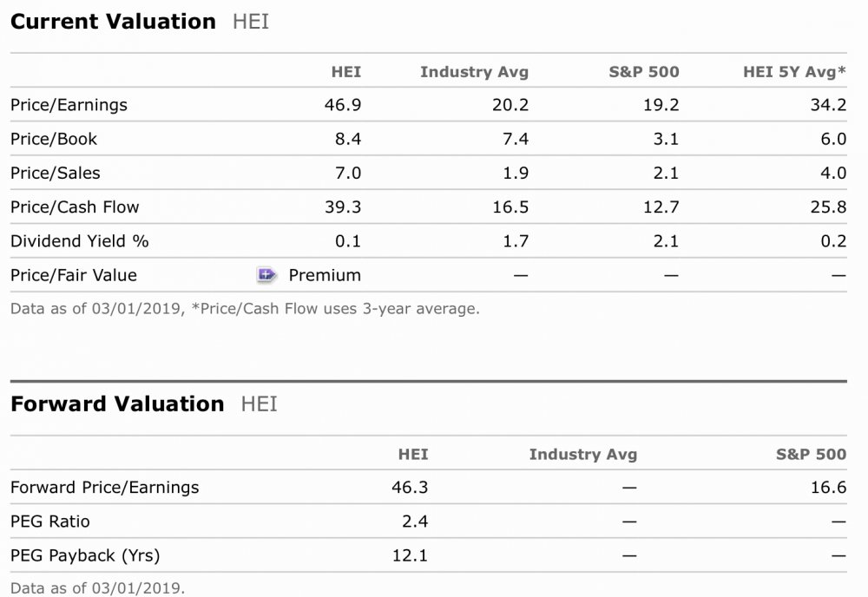The height and width of the screenshot is (597, 868).
Task: Click the Forward Valuation heading
Action: click(117, 404)
